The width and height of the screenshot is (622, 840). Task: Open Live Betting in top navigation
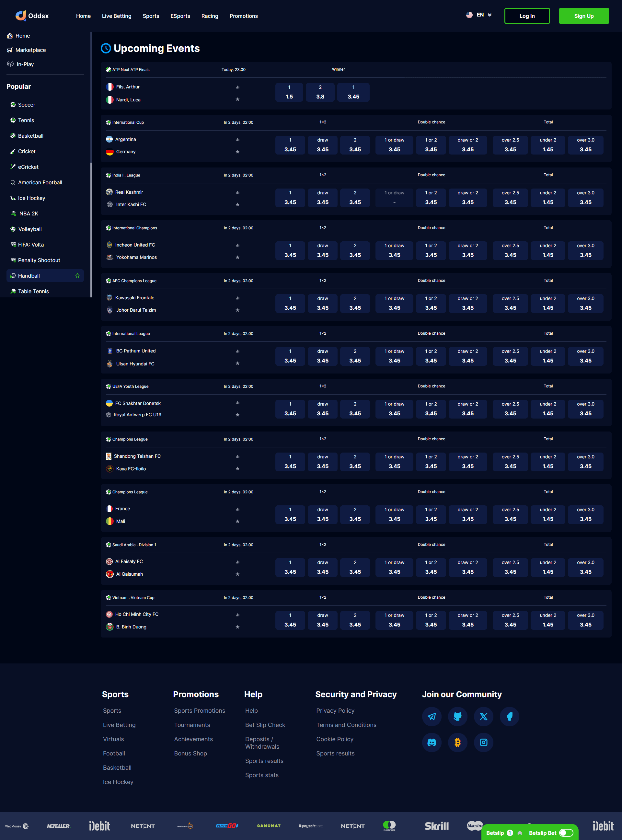116,16
